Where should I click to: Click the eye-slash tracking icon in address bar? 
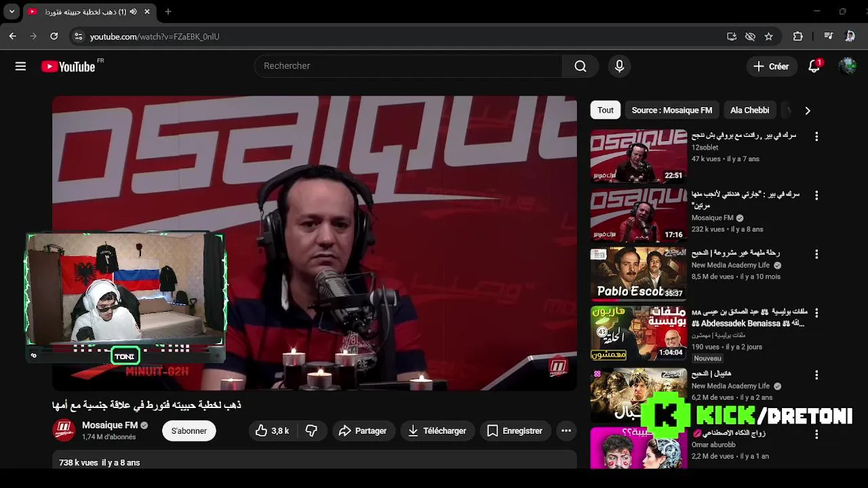click(x=750, y=37)
